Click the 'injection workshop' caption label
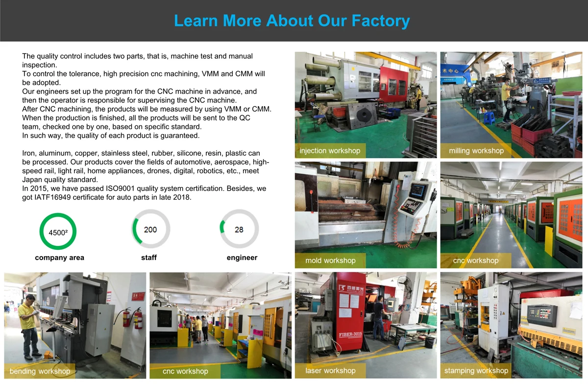Viewport: 588px width, 387px height. [330, 151]
